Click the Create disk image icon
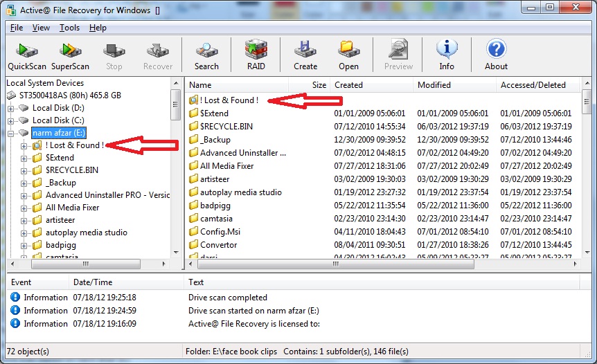597x364 pixels. (305, 55)
